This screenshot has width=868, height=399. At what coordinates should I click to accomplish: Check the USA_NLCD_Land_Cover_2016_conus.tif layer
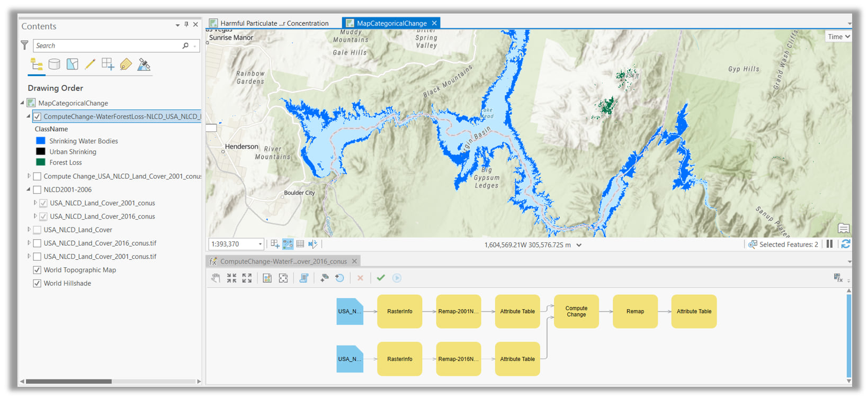tap(37, 243)
